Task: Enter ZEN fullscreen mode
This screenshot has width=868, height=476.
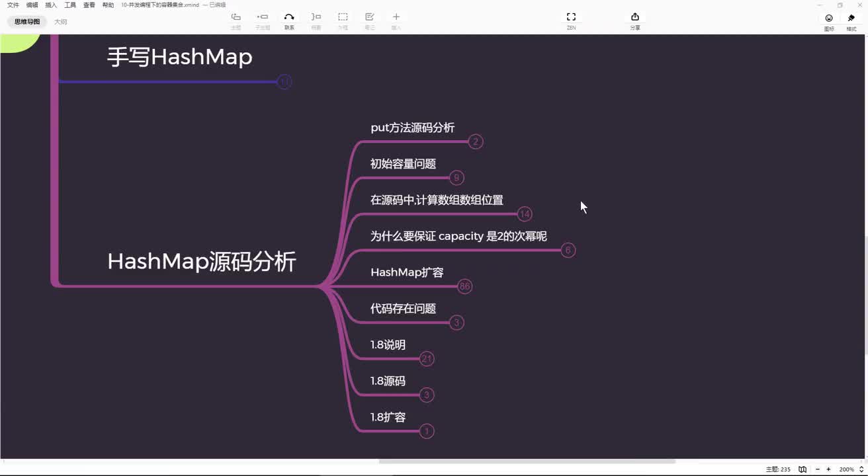Action: tap(571, 17)
